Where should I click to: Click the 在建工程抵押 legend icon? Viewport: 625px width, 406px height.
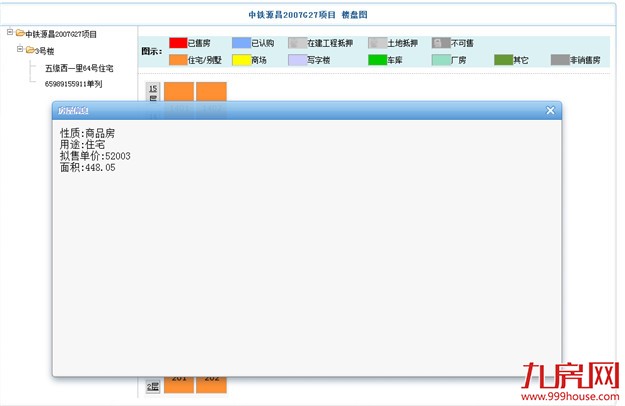pos(297,43)
